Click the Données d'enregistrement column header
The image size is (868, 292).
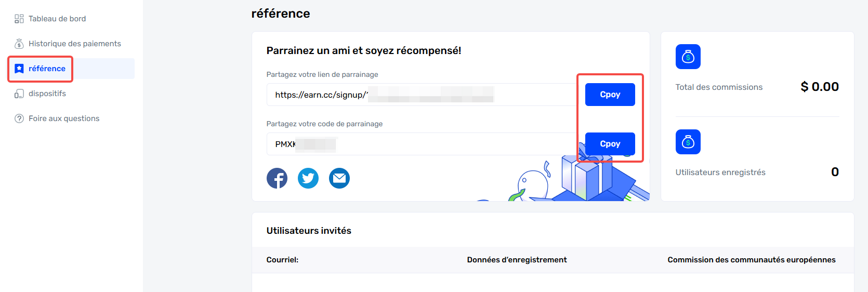pos(517,260)
